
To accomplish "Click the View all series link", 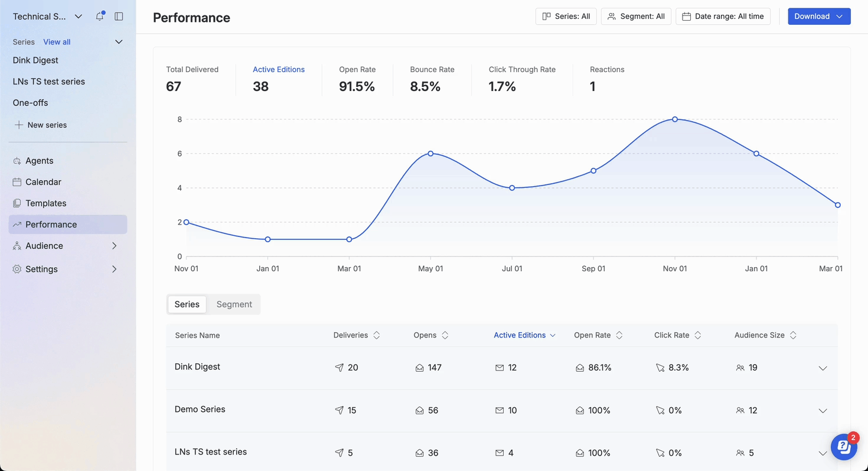I will click(x=57, y=42).
